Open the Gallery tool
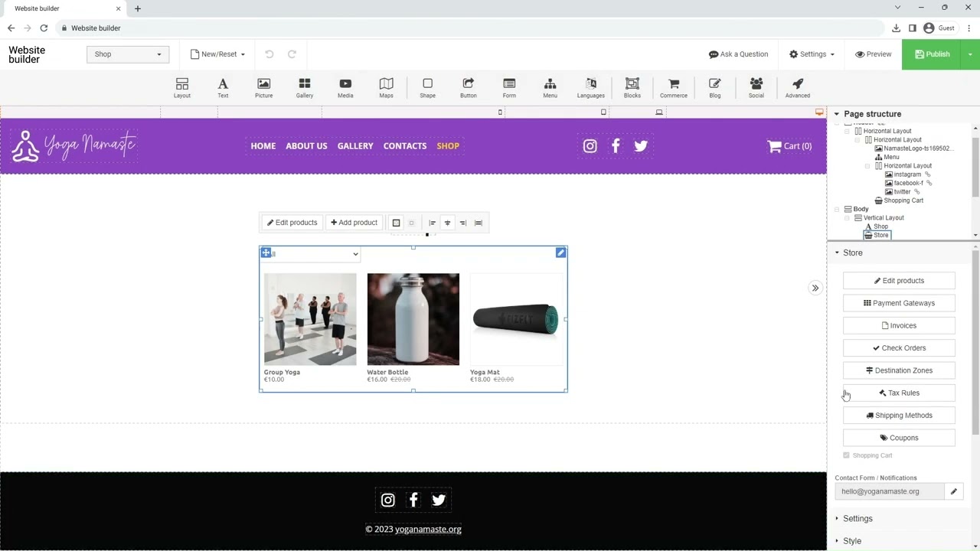The width and height of the screenshot is (980, 551). [x=305, y=88]
